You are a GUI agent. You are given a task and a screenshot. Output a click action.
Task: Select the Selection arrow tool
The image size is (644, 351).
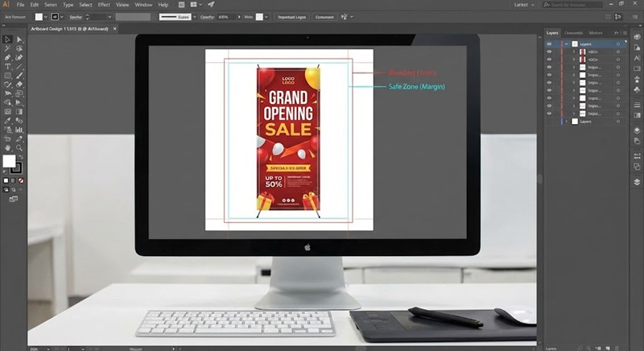pos(7,39)
